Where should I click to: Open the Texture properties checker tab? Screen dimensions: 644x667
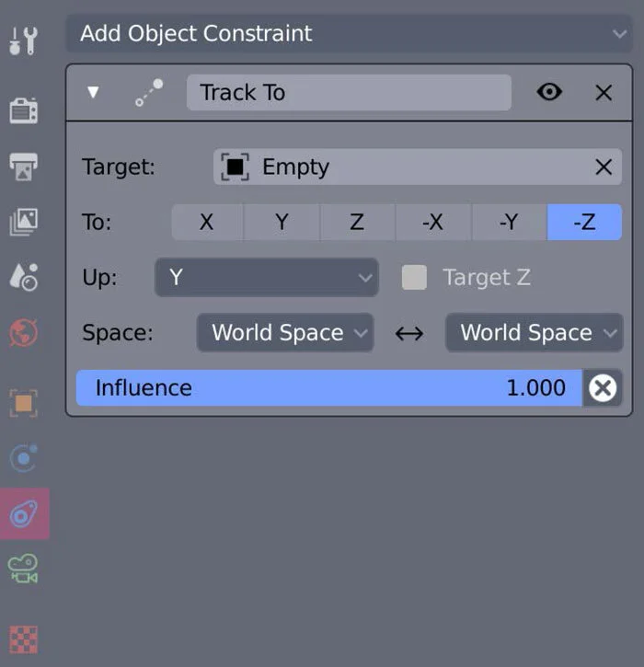point(23,639)
